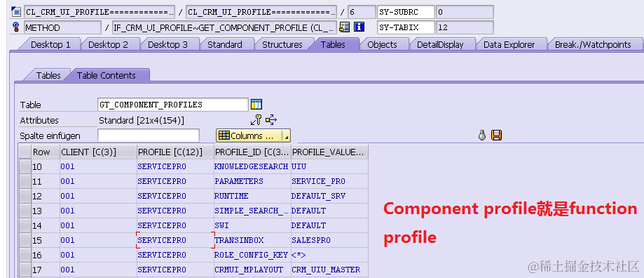Switch to Desktop 1 tab
Screen dimensions: 644x278
pyautogui.click(x=50, y=44)
